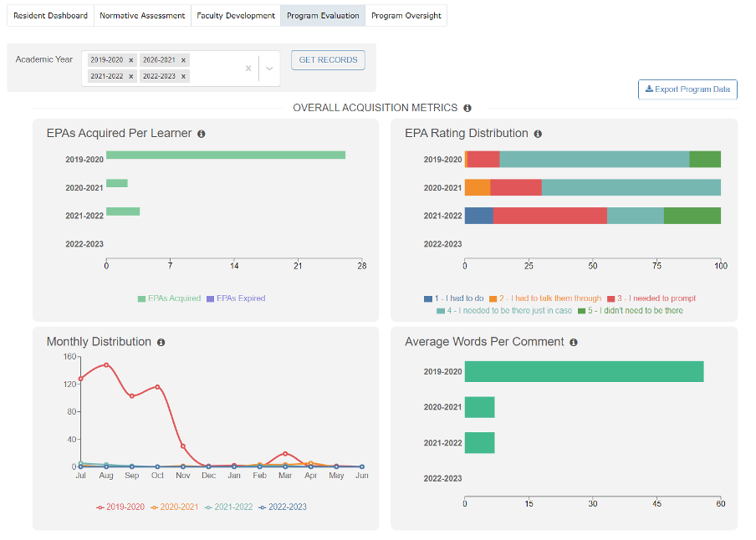Image resolution: width=756 pixels, height=540 pixels.
Task: Remove the 2021-2022 academic year chip
Action: pos(132,76)
